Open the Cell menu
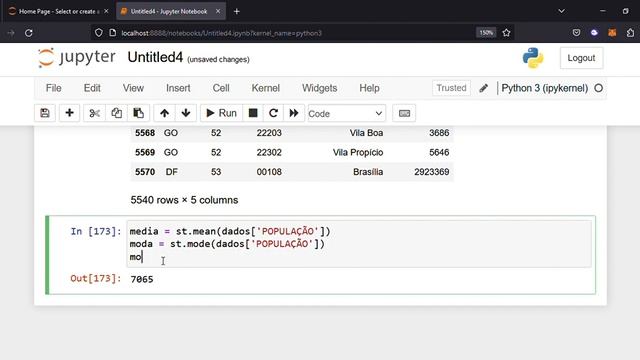Viewport: 640px width, 360px height. 221,88
